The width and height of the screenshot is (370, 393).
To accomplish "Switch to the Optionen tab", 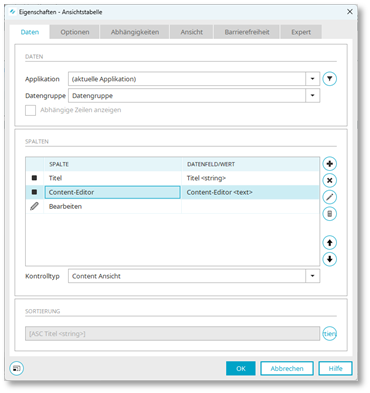I will [x=75, y=32].
